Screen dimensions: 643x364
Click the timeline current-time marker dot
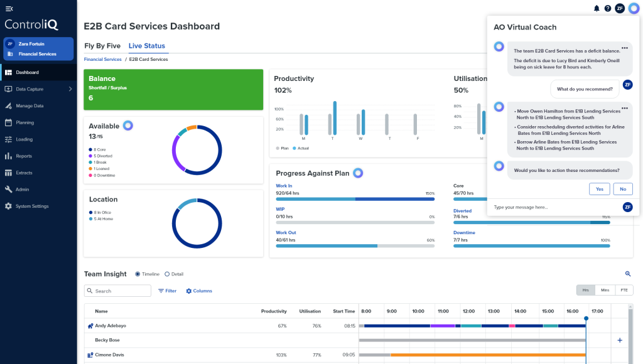pos(586,319)
